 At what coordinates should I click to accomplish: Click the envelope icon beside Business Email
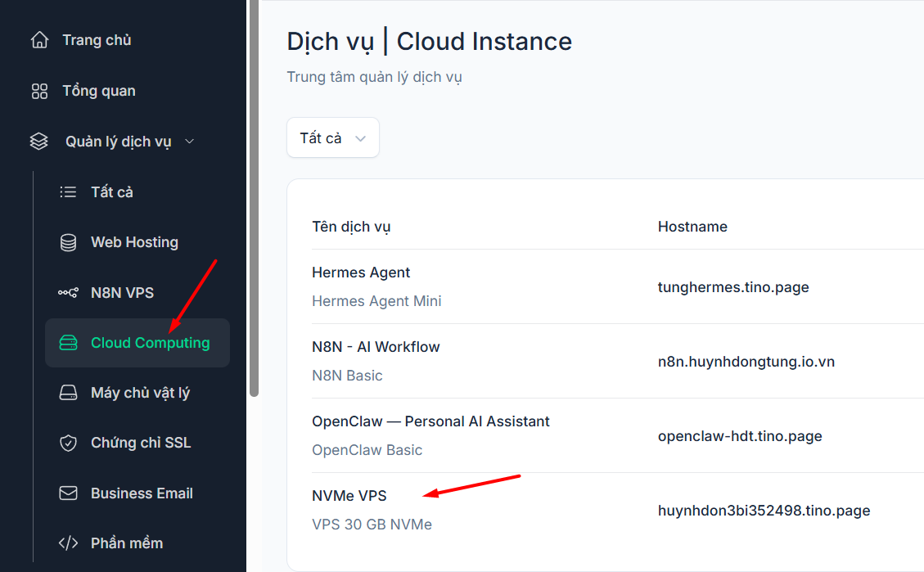coord(69,493)
